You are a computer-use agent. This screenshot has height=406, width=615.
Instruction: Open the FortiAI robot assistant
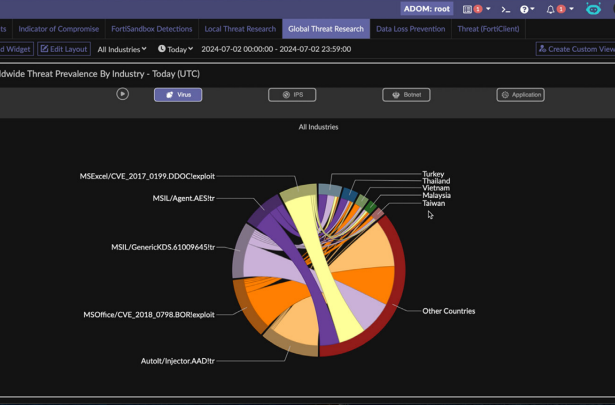coord(593,9)
